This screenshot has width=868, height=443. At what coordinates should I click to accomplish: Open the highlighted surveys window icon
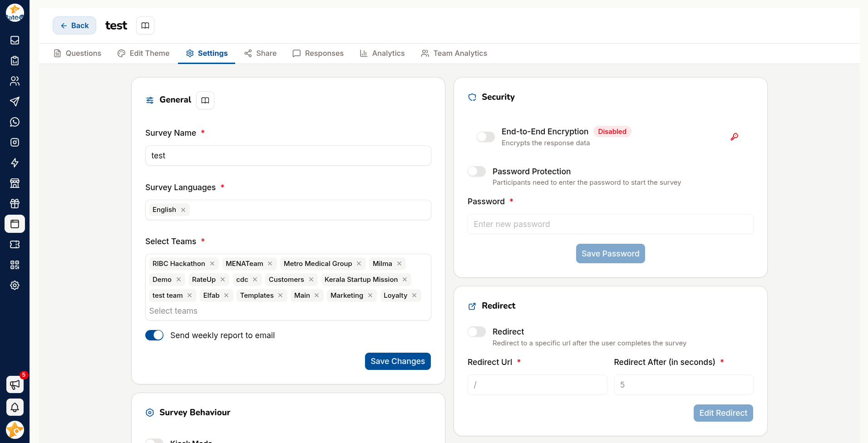click(x=15, y=224)
